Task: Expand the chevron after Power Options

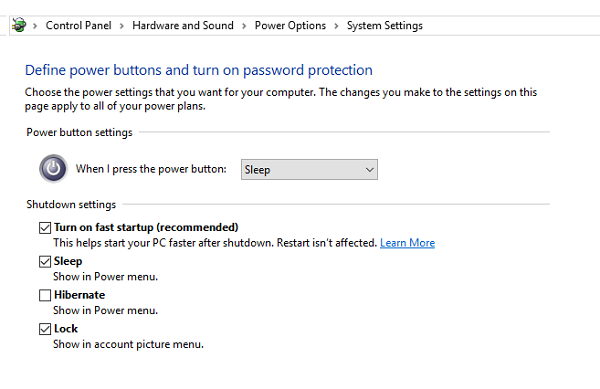Action: click(336, 26)
